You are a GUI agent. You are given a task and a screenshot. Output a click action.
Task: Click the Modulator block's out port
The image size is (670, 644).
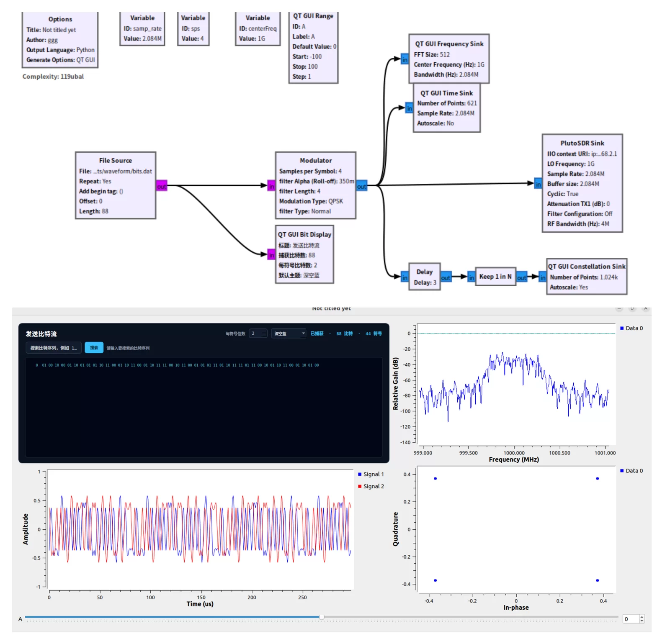(x=362, y=186)
